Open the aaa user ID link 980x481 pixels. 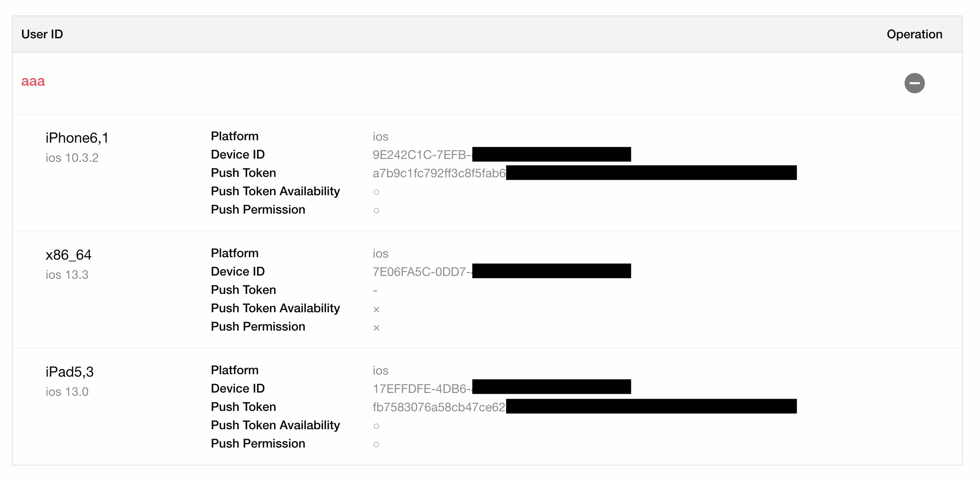33,81
